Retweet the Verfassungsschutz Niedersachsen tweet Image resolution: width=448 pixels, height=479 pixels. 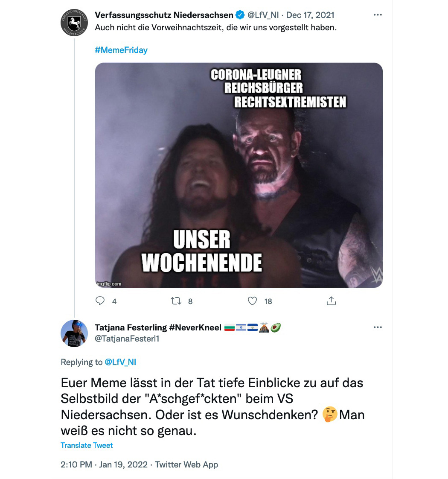pyautogui.click(x=176, y=301)
